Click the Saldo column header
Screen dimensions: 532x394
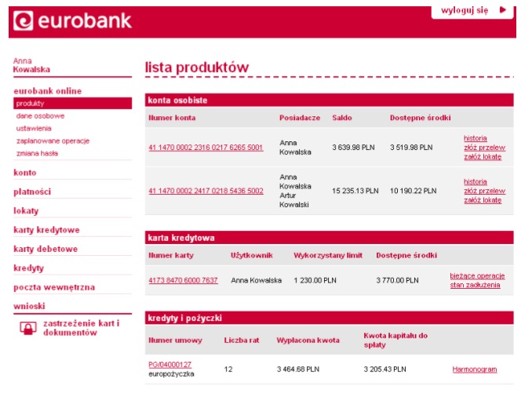pyautogui.click(x=342, y=118)
